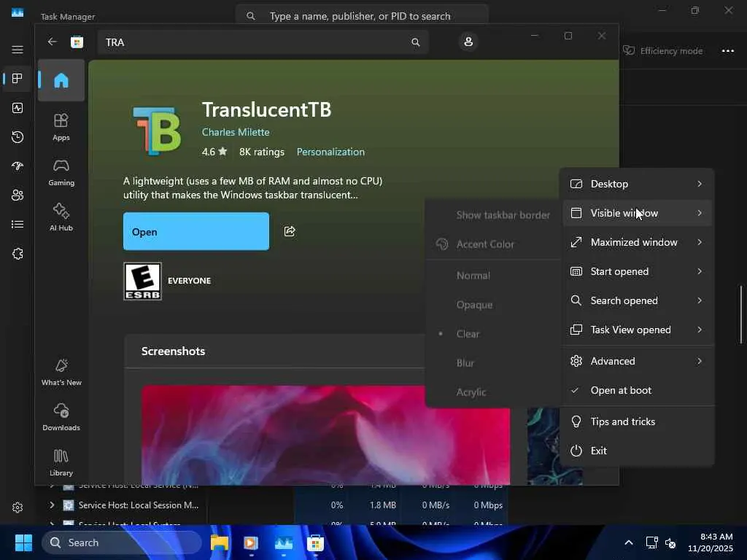Open What's New in Microsoft Store
747x560 pixels.
tap(61, 372)
